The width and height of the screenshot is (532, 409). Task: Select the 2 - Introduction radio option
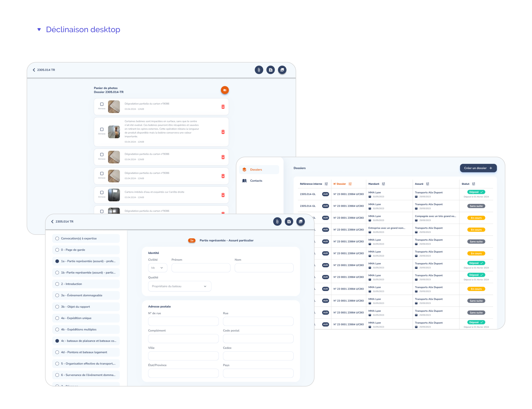point(57,284)
